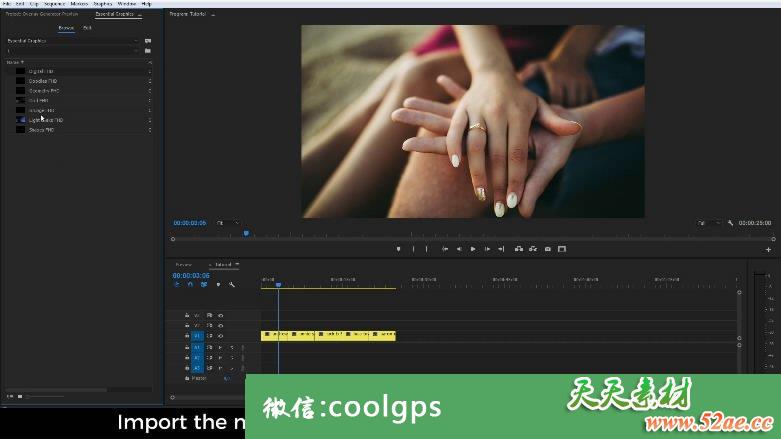Open the Help menu
This screenshot has width=781, height=439.
coord(146,3)
